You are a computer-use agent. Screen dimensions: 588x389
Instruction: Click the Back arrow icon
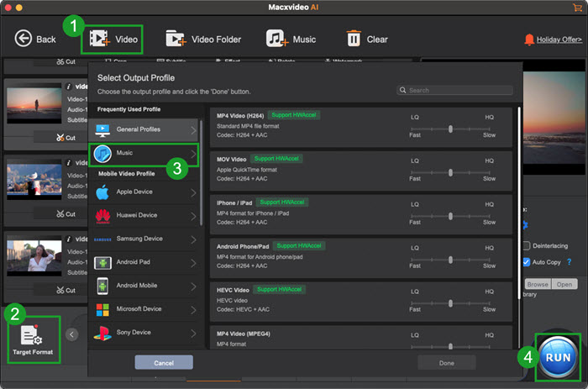point(24,39)
